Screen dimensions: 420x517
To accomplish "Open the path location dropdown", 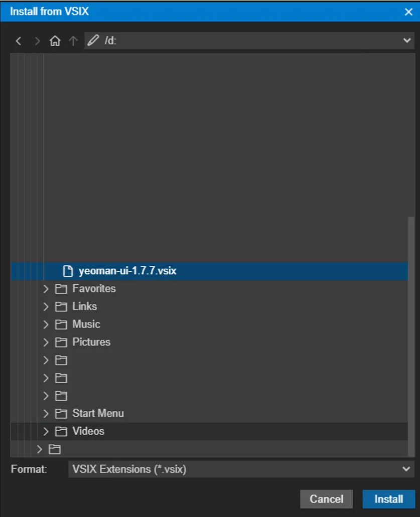I will tap(407, 41).
